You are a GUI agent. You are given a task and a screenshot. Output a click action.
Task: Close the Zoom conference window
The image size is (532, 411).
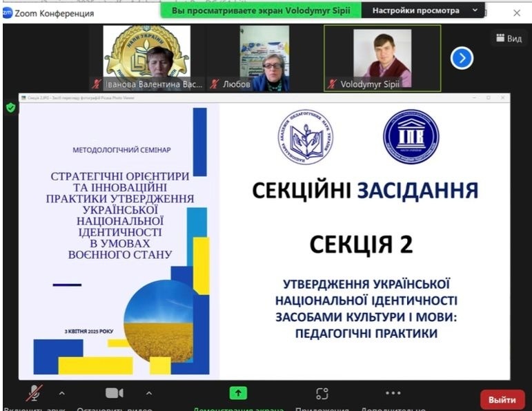(516, 13)
